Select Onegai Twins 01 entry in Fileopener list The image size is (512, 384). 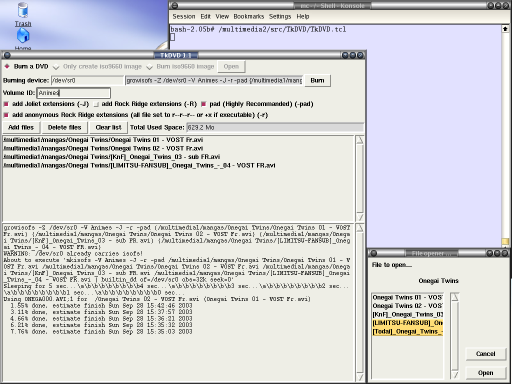coord(407,297)
